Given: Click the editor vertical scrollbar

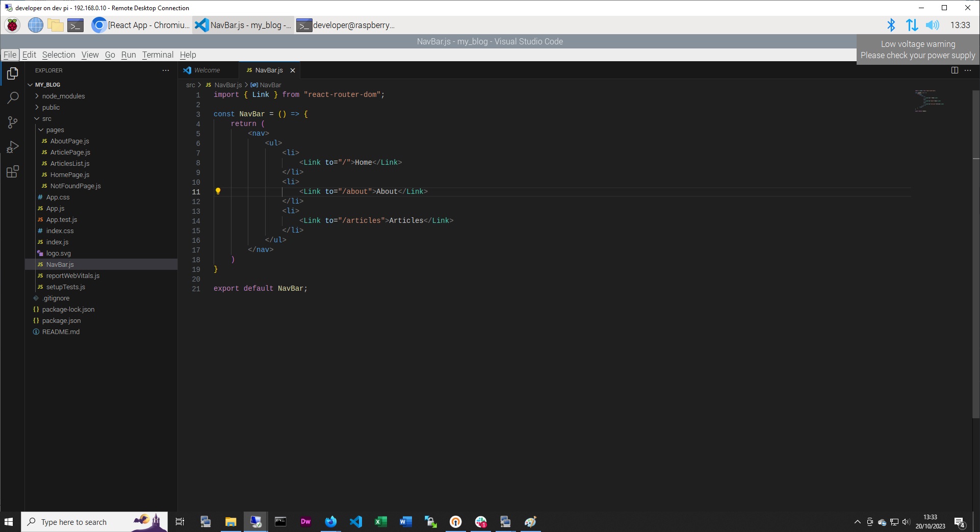Looking at the screenshot, I should 976,254.
